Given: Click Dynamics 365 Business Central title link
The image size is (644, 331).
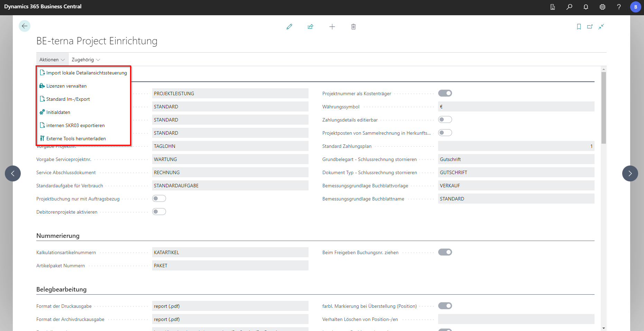Looking at the screenshot, I should pyautogui.click(x=43, y=7).
